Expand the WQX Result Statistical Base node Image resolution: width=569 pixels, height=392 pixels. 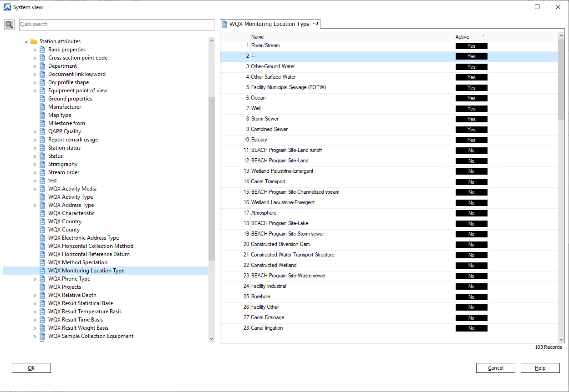coord(35,303)
